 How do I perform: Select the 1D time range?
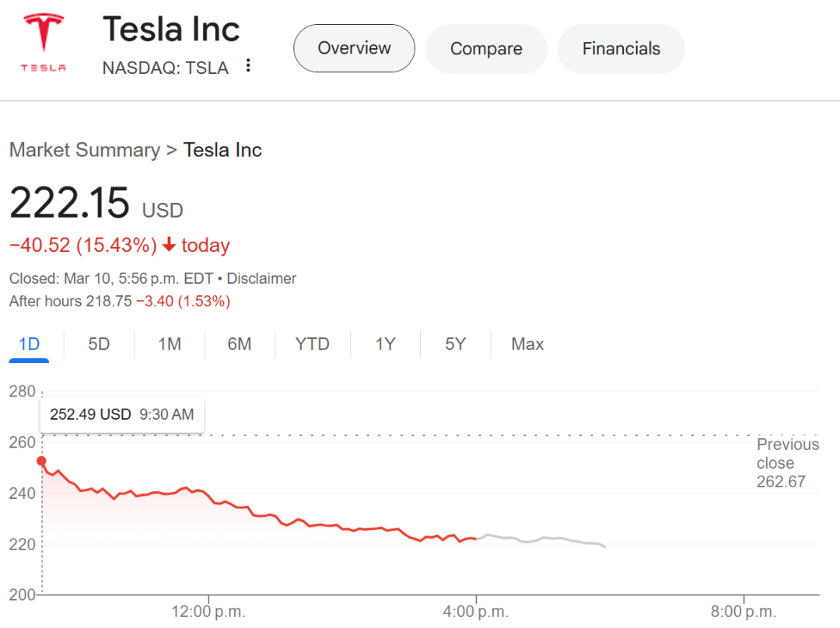point(29,344)
